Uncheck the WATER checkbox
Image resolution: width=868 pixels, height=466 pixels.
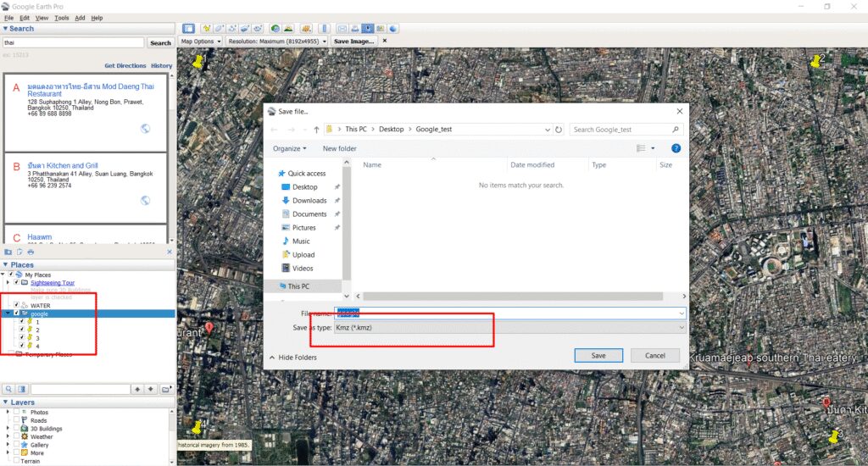[x=16, y=305]
